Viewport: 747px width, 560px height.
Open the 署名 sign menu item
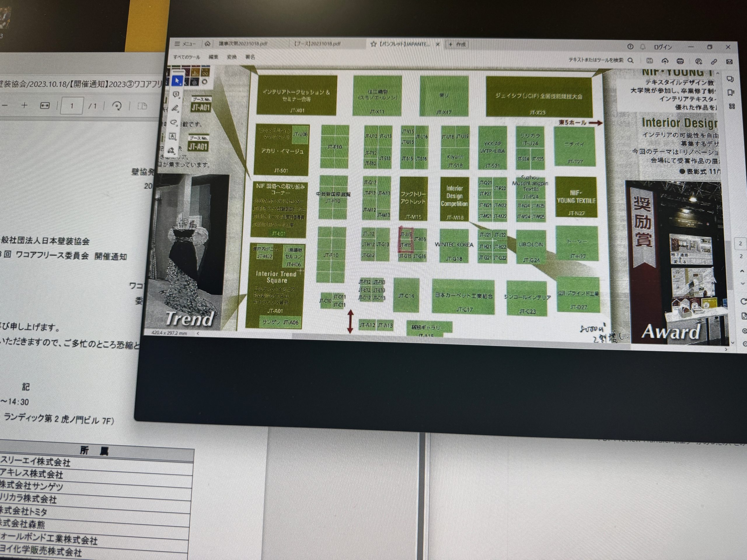(x=250, y=57)
